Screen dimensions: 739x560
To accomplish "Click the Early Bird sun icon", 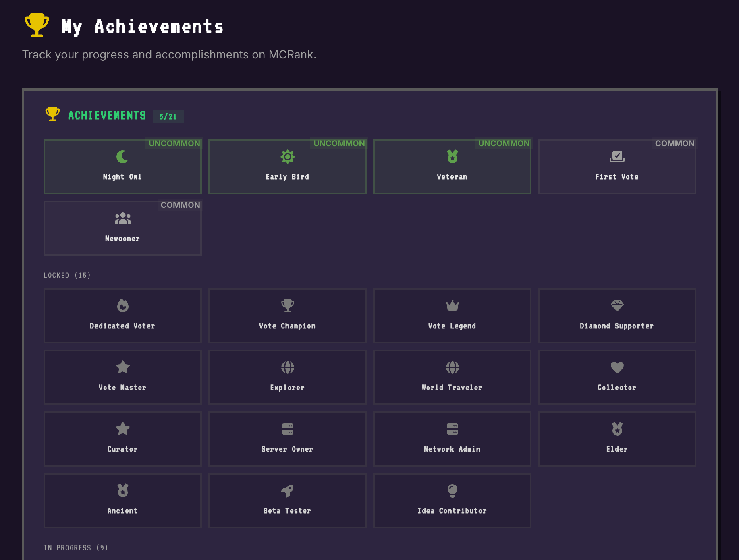I will [287, 156].
